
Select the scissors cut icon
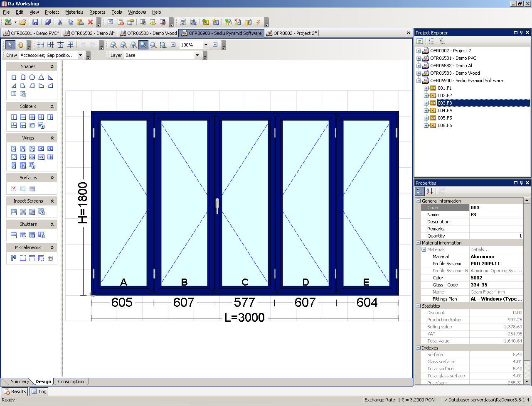pyautogui.click(x=60, y=22)
